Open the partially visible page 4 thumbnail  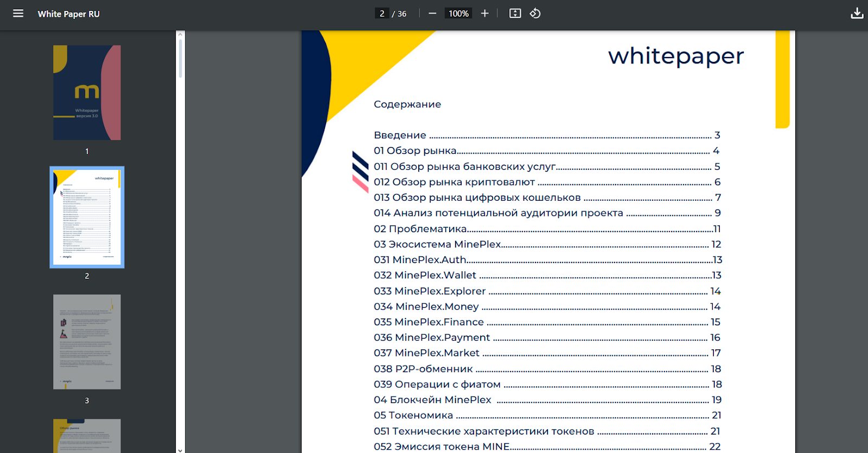87,436
